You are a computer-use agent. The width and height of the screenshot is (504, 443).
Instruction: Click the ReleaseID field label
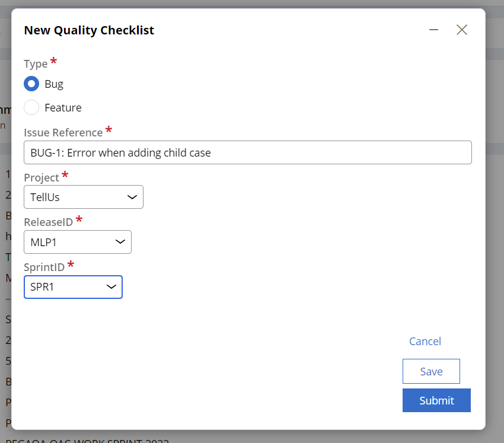[48, 222]
